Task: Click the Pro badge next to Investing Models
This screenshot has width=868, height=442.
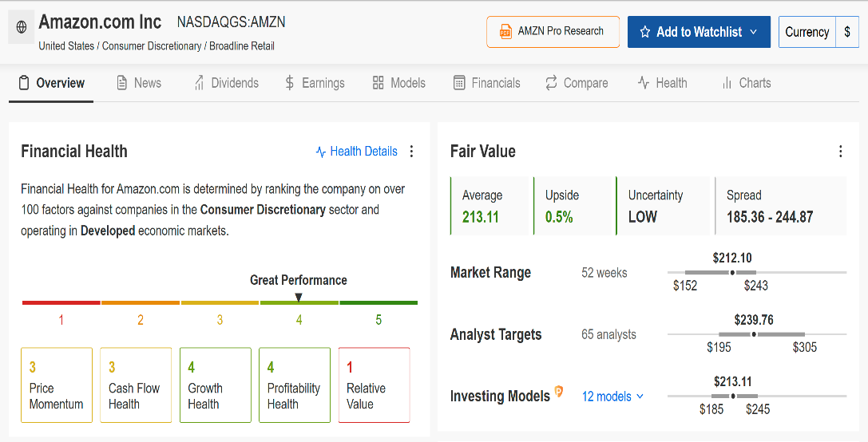Action: click(558, 392)
